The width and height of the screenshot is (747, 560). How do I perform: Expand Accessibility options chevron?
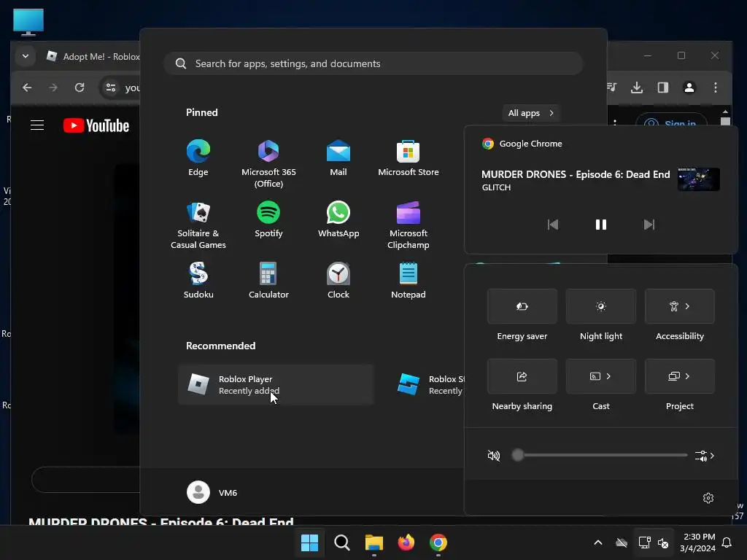pos(687,306)
